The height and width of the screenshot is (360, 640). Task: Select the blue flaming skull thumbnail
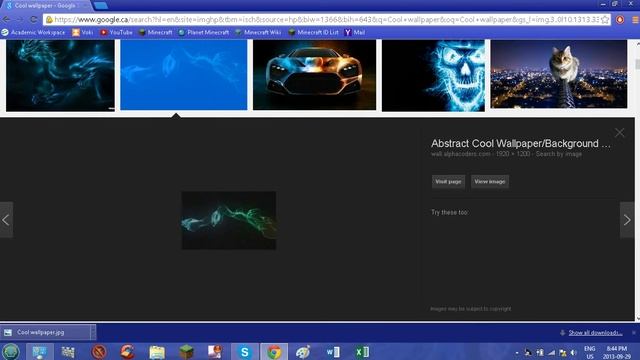click(433, 75)
